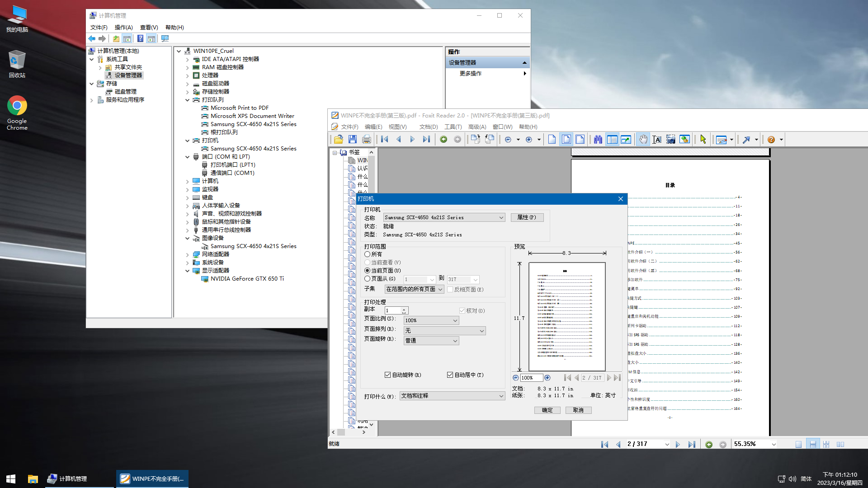Select the Snapshot camera tool

pyautogui.click(x=671, y=140)
